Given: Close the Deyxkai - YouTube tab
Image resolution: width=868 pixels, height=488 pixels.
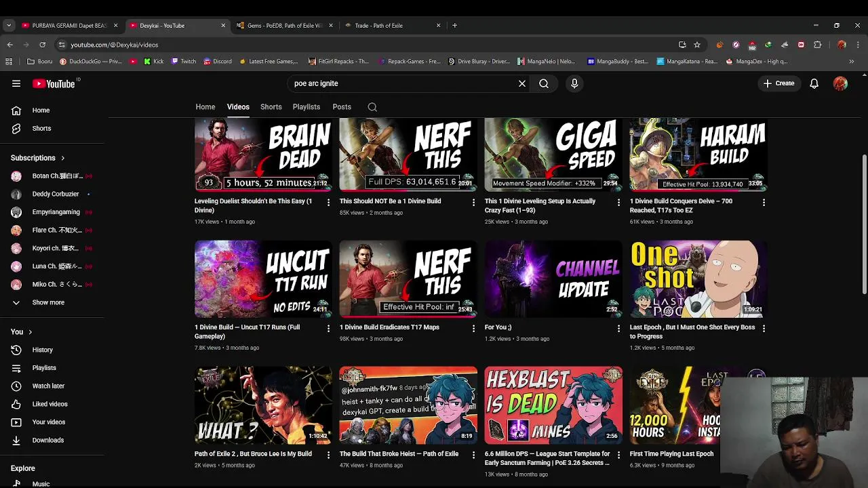Looking at the screenshot, I should pos(223,26).
